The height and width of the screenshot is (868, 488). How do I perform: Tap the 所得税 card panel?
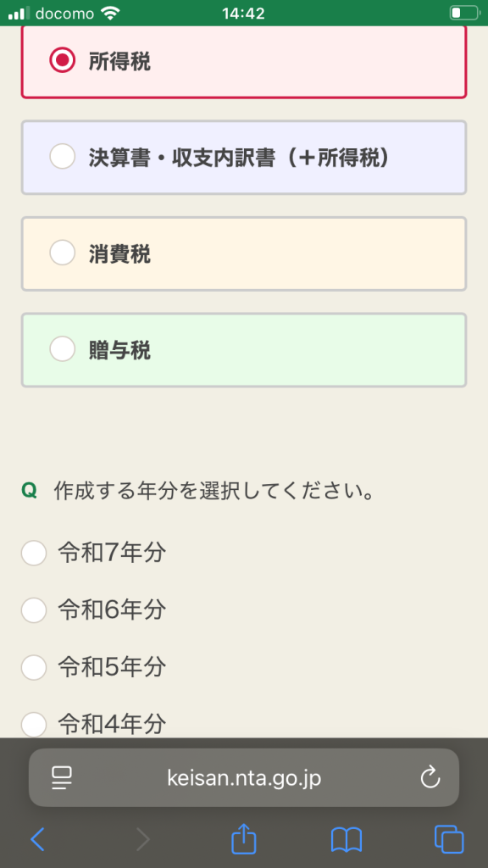tap(243, 60)
